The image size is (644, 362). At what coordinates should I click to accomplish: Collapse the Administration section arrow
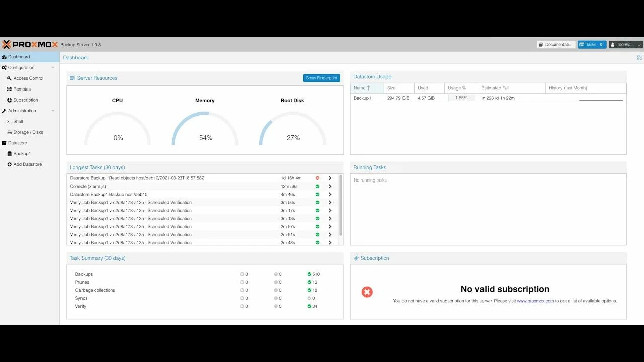tap(53, 111)
